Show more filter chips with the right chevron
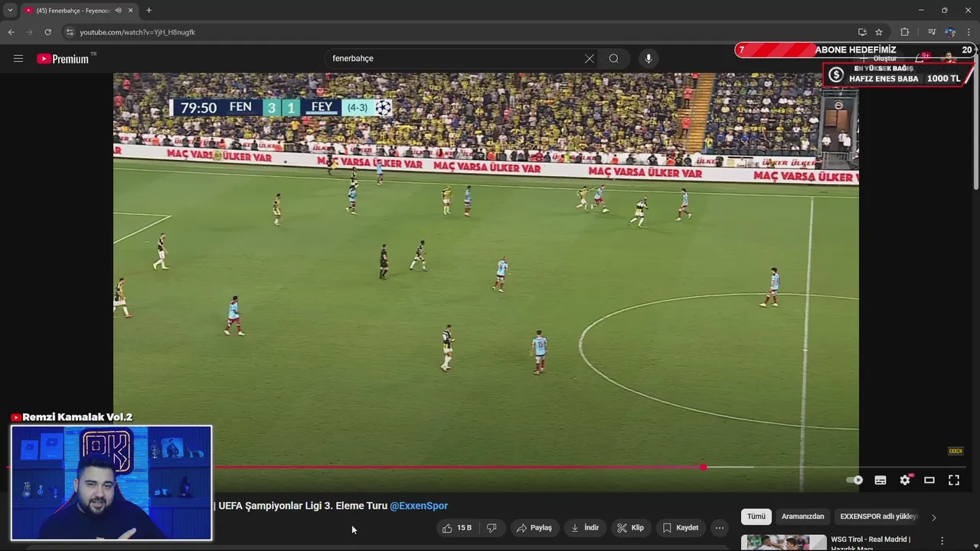 (x=933, y=517)
